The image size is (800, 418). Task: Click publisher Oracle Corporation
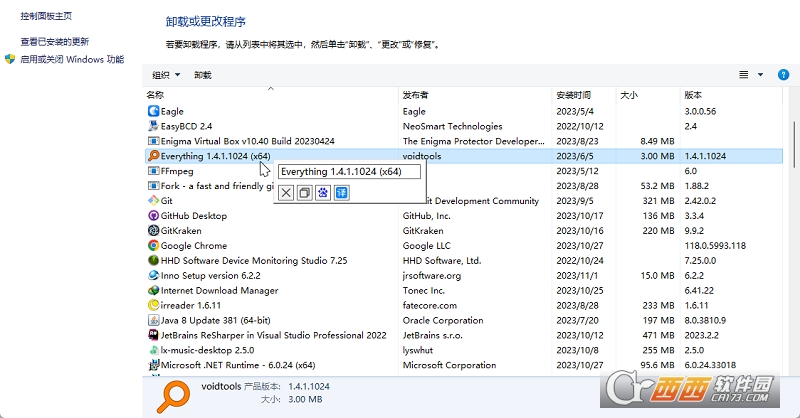pyautogui.click(x=443, y=320)
